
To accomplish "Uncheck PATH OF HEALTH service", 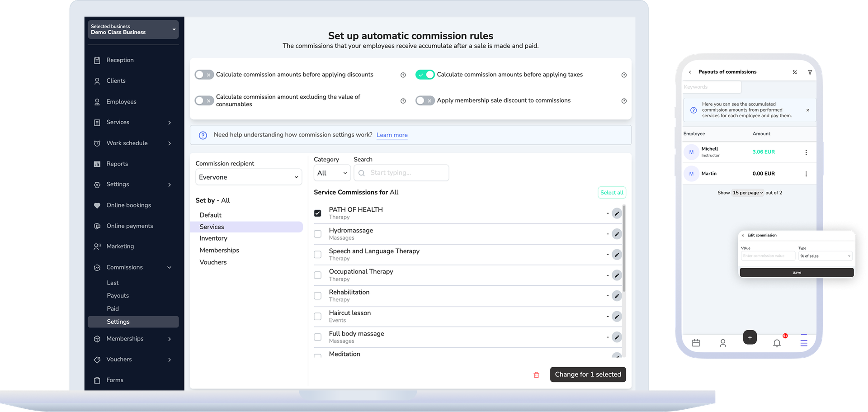I will [318, 213].
